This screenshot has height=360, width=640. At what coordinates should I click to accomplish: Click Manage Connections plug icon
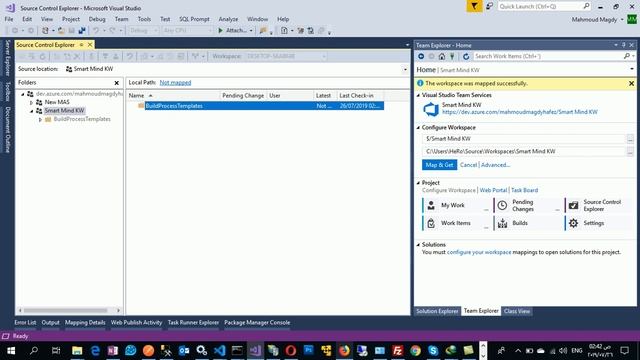452,56
